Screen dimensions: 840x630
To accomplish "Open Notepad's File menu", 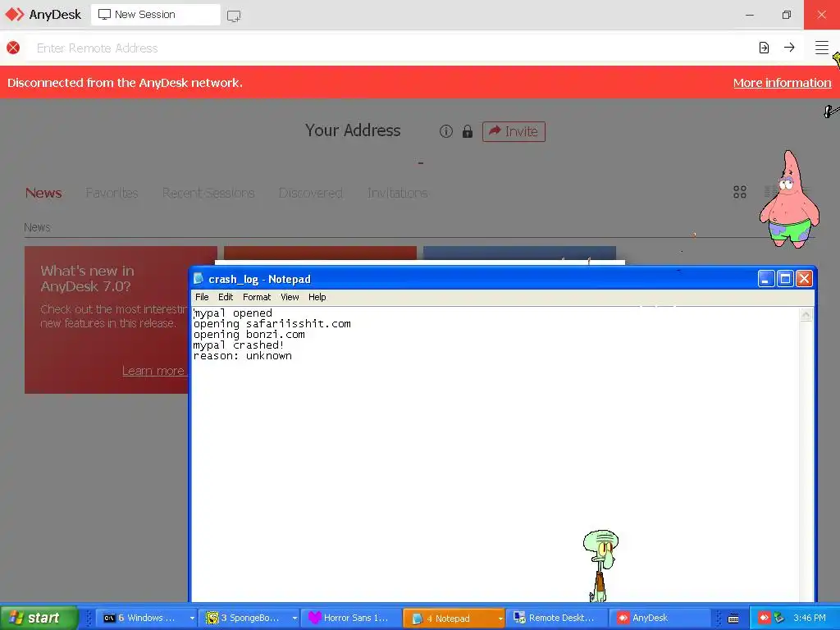I will [202, 297].
